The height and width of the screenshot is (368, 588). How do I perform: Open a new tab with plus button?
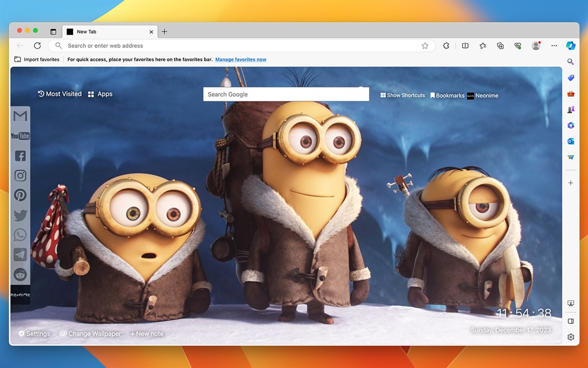[164, 31]
